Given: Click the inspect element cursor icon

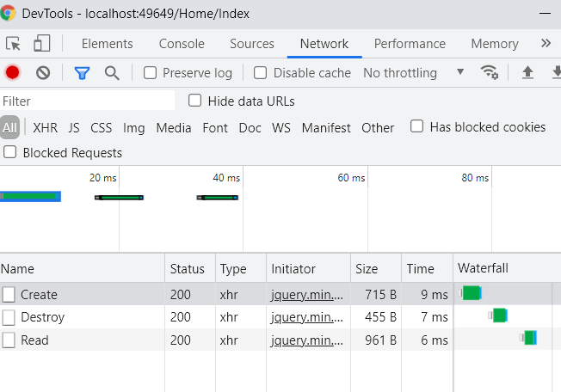Looking at the screenshot, I should click(x=13, y=44).
